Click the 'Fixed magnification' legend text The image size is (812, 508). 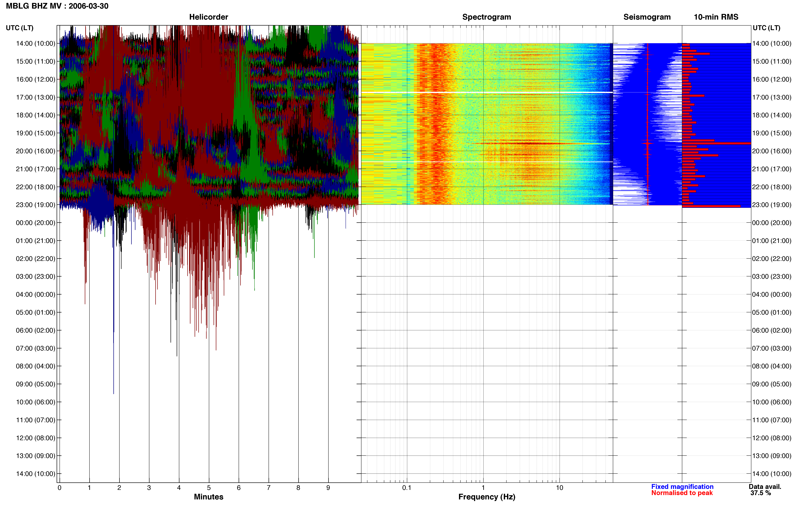tap(682, 486)
